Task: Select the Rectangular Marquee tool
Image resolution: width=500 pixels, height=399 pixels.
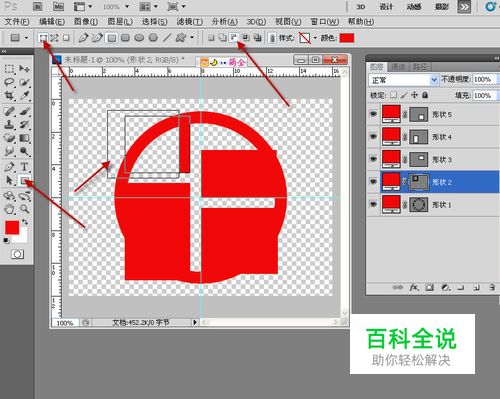Action: [9, 69]
